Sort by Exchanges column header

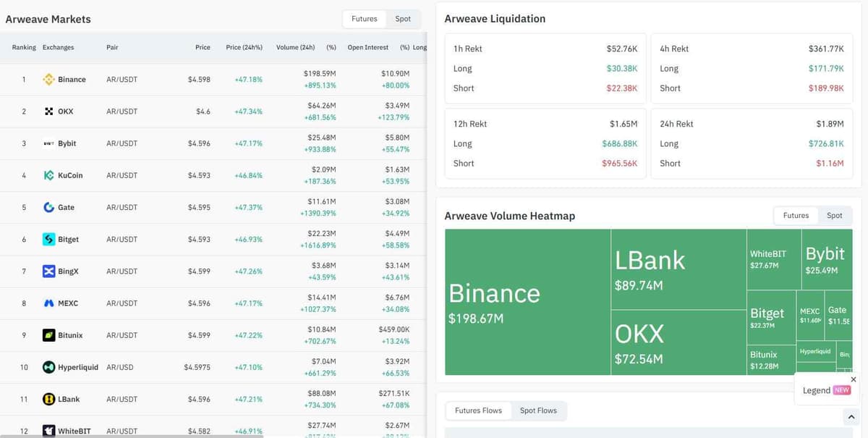tap(58, 48)
